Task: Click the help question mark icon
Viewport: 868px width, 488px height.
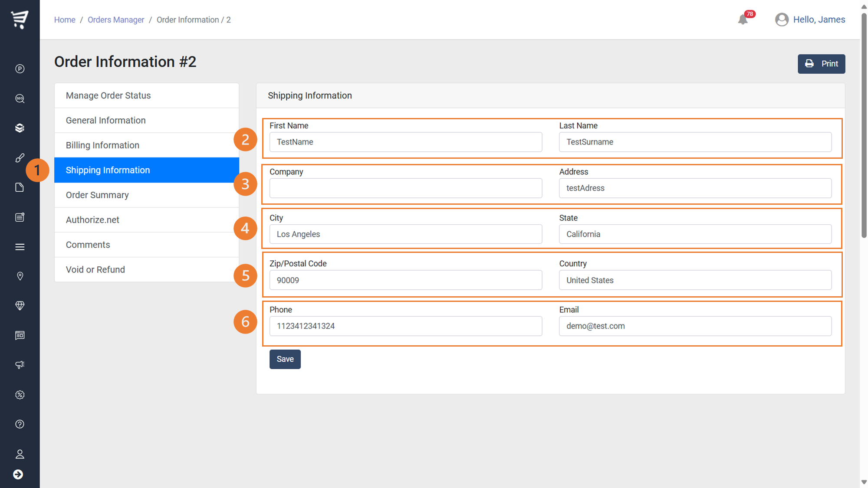Action: tap(20, 424)
